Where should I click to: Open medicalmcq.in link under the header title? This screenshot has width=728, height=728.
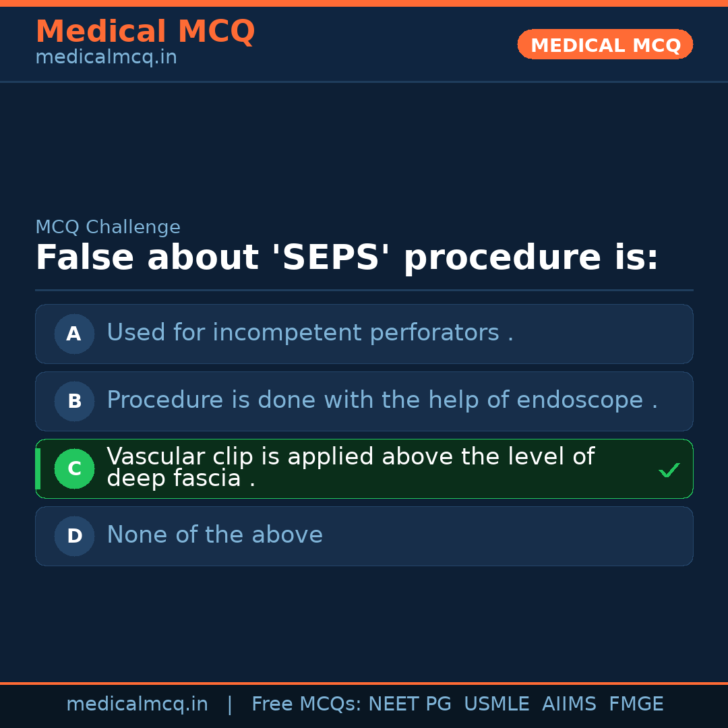pos(106,58)
